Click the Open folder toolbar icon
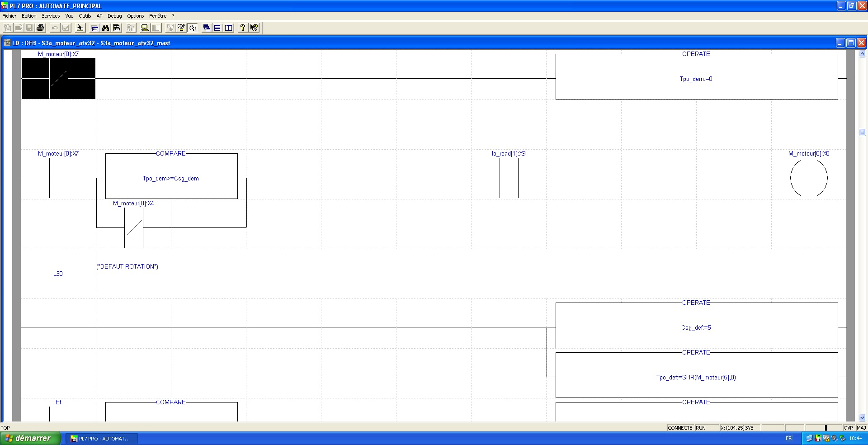Image resolution: width=868 pixels, height=445 pixels. (19, 28)
